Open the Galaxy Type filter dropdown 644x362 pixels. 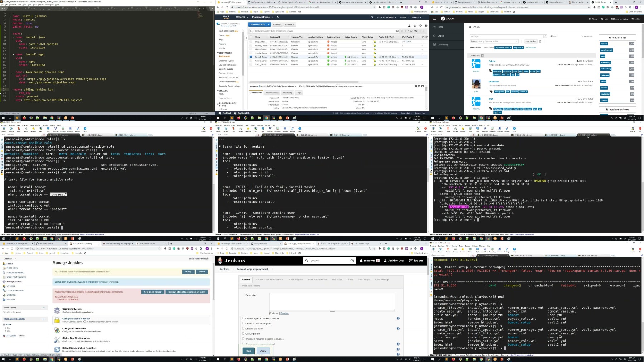pos(473,42)
